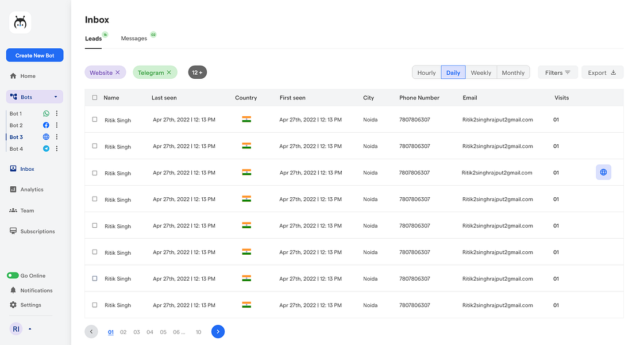Select the Hourly view
This screenshot has height=345, width=644.
click(x=426, y=72)
